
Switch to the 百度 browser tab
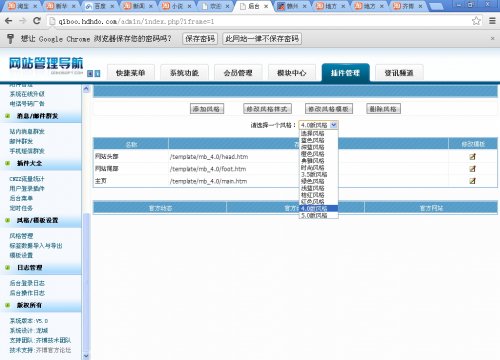coord(99,6)
